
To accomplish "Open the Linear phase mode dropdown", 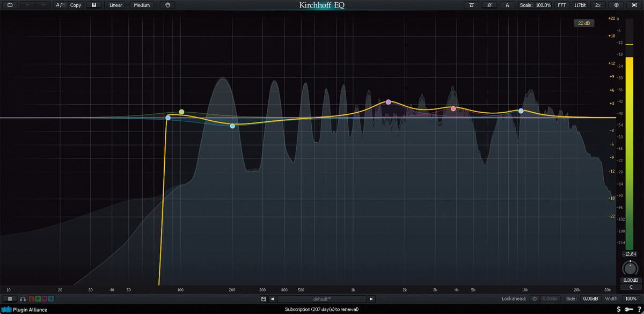I will [x=116, y=5].
